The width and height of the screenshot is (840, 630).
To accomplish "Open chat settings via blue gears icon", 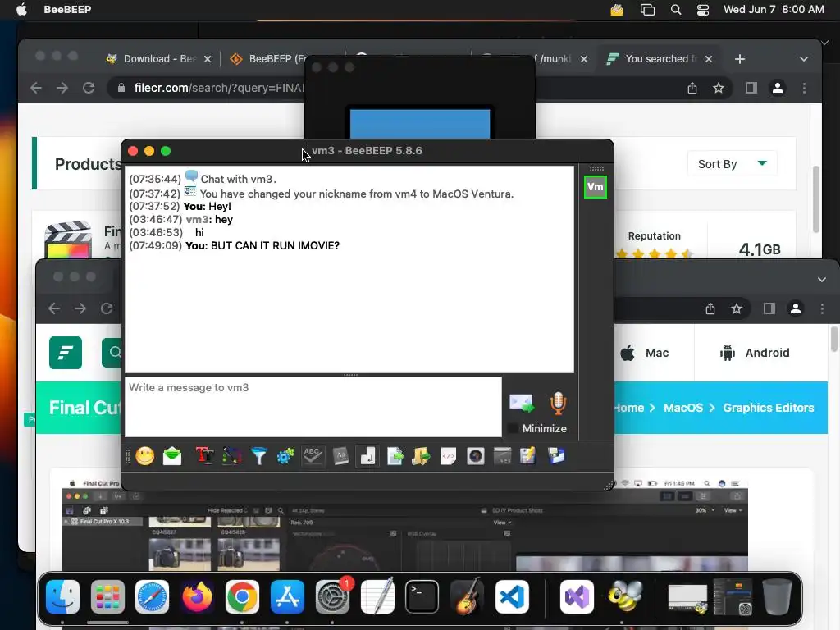I will (285, 456).
